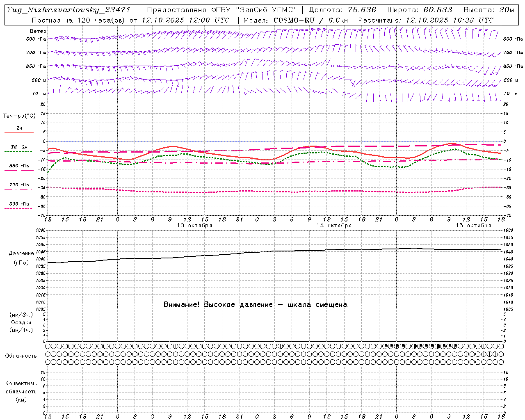Click the (км) unit label of convective cloudiness
525x420 pixels.
pyautogui.click(x=21, y=399)
